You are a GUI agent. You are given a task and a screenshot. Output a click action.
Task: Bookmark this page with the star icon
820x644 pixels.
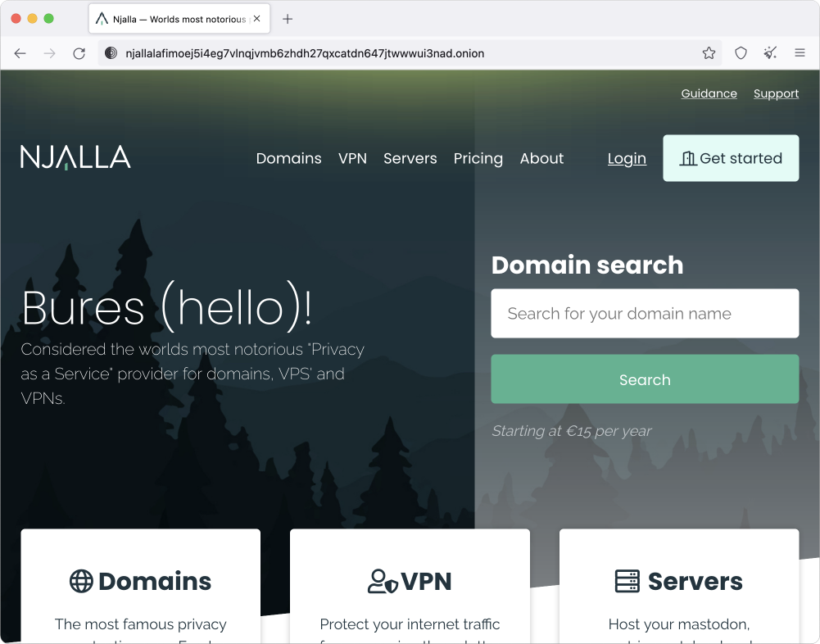click(x=709, y=52)
